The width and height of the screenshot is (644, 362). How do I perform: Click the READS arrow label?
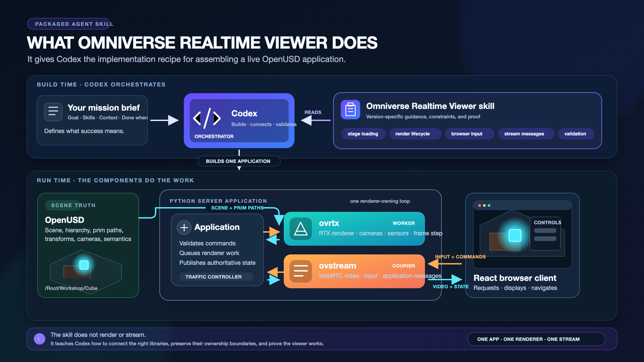[x=313, y=112]
